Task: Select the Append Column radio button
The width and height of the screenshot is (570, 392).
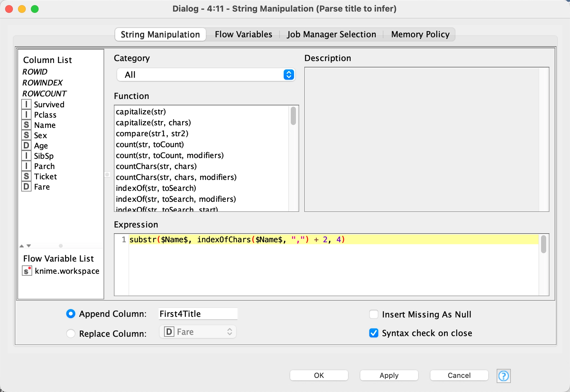Action: click(x=71, y=314)
